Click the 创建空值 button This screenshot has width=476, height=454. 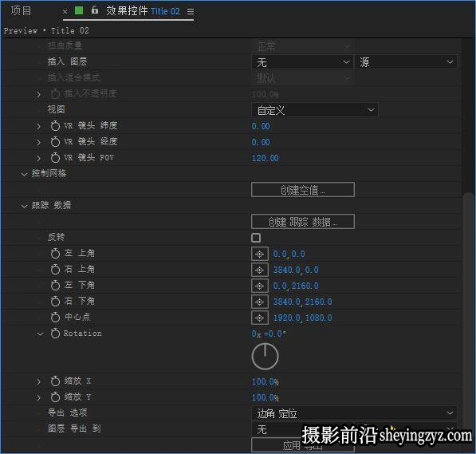pos(303,190)
